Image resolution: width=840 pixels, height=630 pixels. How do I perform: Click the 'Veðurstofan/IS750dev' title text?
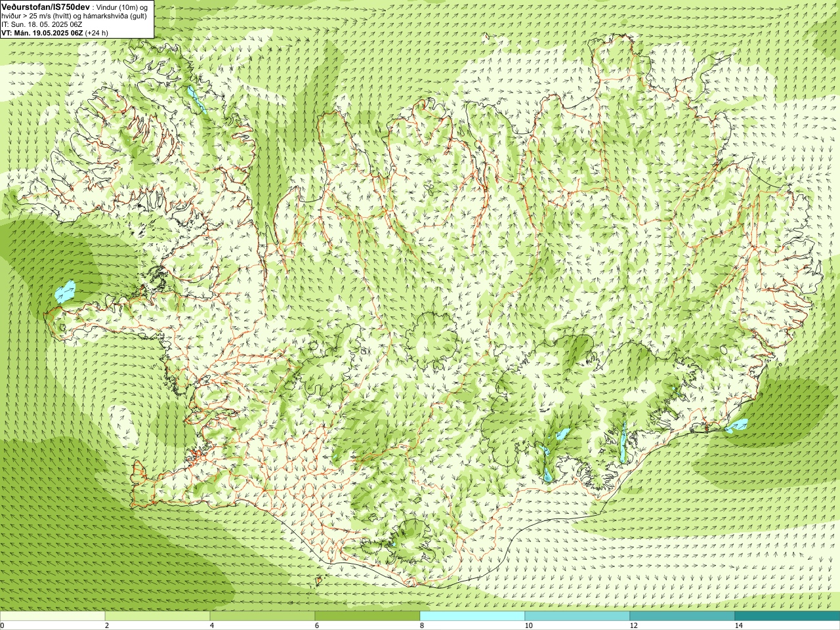pyautogui.click(x=45, y=6)
